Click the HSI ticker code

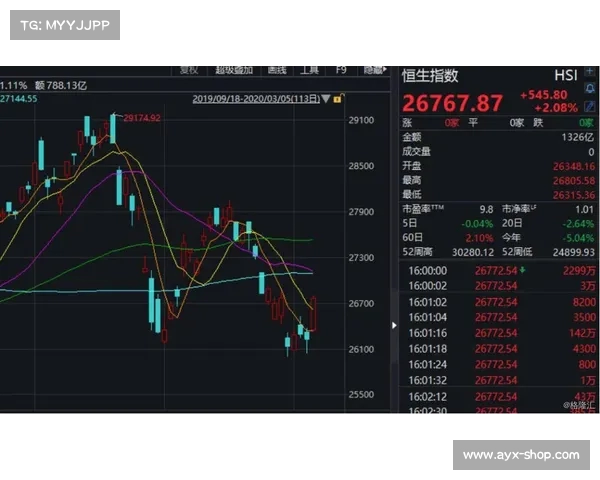[x=566, y=76]
